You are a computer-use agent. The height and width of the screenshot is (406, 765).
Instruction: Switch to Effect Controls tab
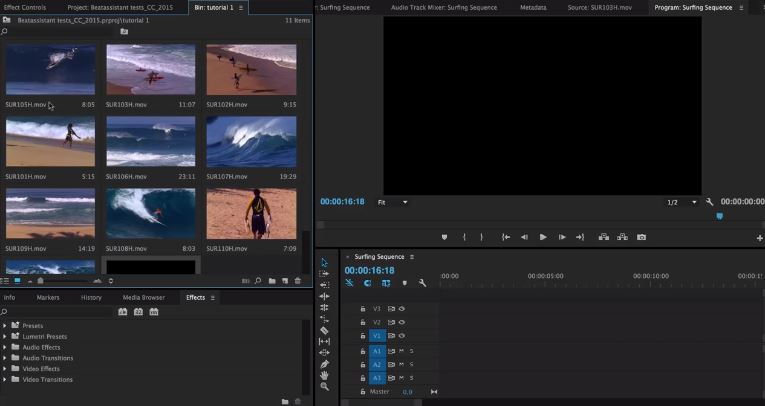click(x=25, y=7)
